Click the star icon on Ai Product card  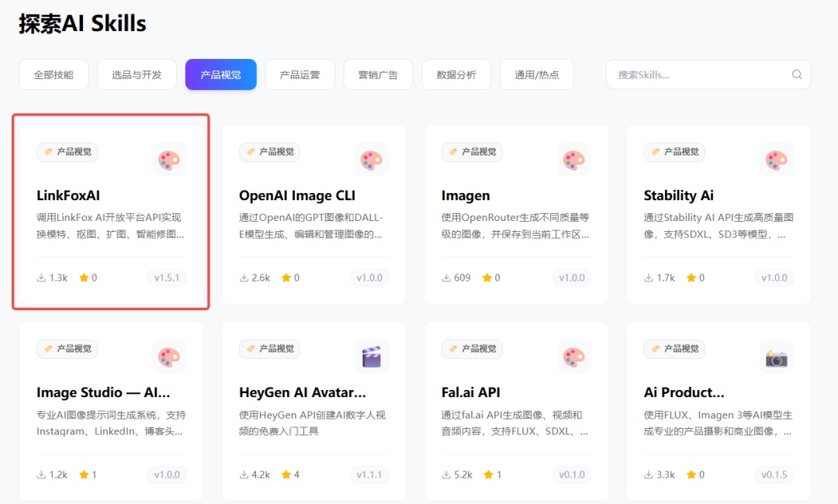pyautogui.click(x=691, y=475)
